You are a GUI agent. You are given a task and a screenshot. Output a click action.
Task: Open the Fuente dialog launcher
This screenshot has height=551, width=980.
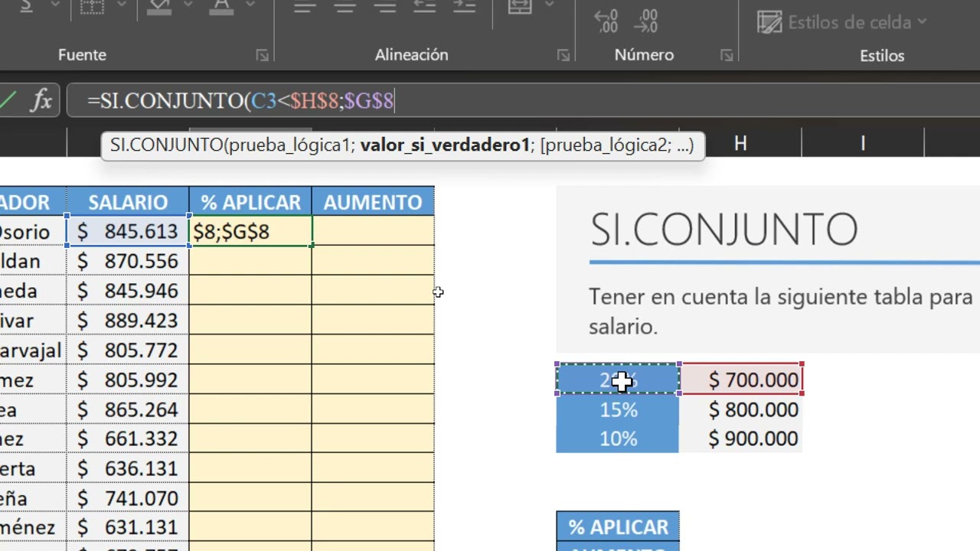click(x=262, y=55)
